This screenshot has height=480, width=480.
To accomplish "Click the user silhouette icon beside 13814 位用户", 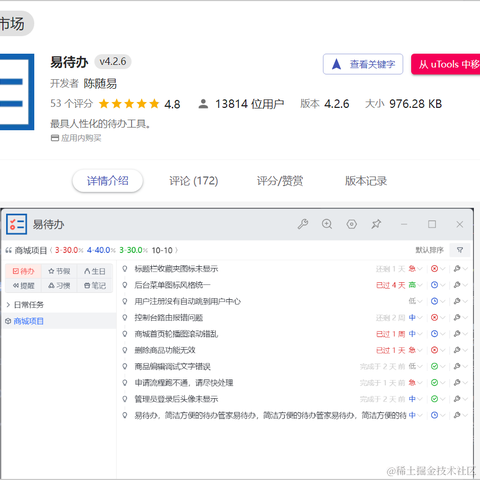I will point(203,104).
